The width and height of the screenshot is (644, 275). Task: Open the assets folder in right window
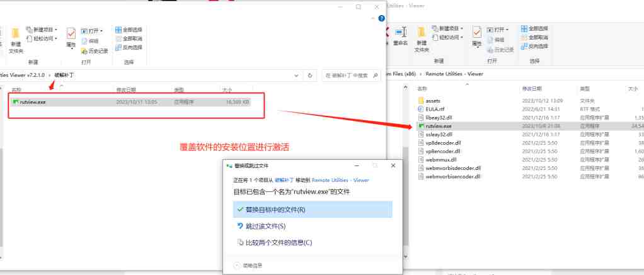(433, 101)
